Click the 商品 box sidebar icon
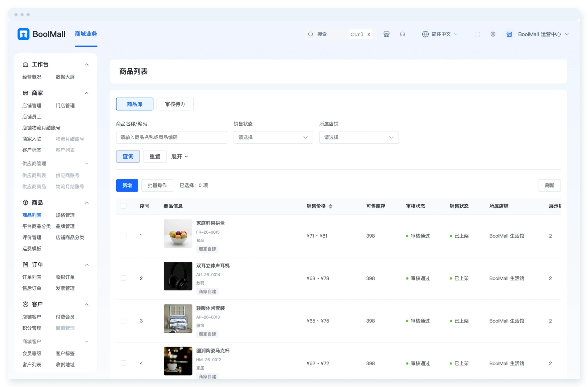This screenshot has height=387, width=588. 25,203
